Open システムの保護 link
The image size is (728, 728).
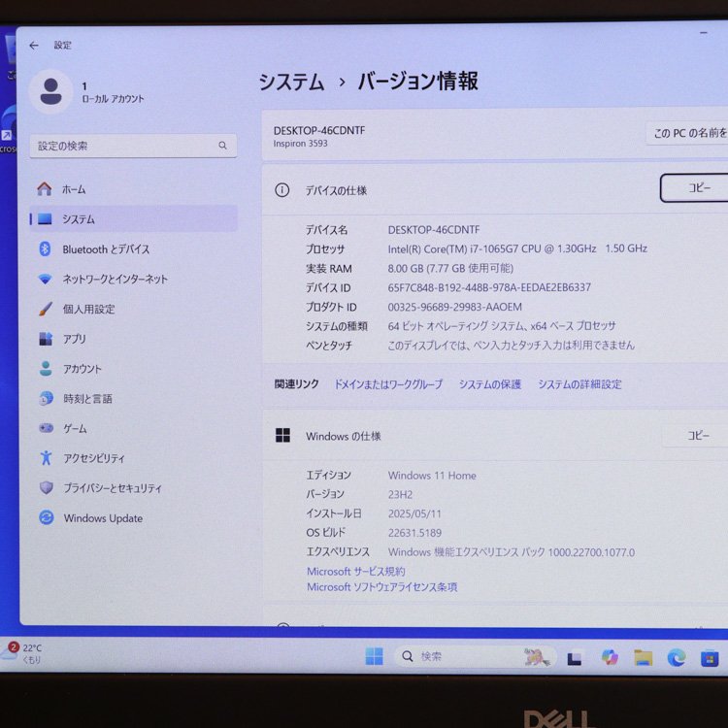pyautogui.click(x=490, y=384)
